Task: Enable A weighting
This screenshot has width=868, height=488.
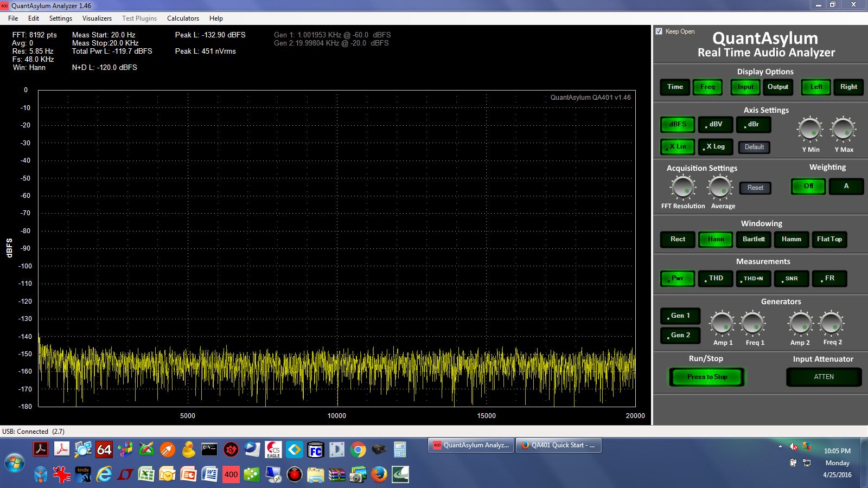Action: click(x=846, y=186)
